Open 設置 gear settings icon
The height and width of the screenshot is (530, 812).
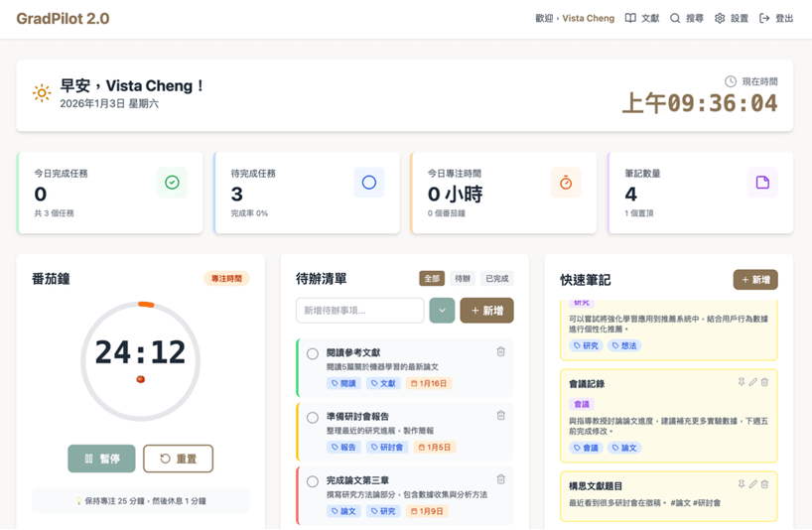point(720,18)
